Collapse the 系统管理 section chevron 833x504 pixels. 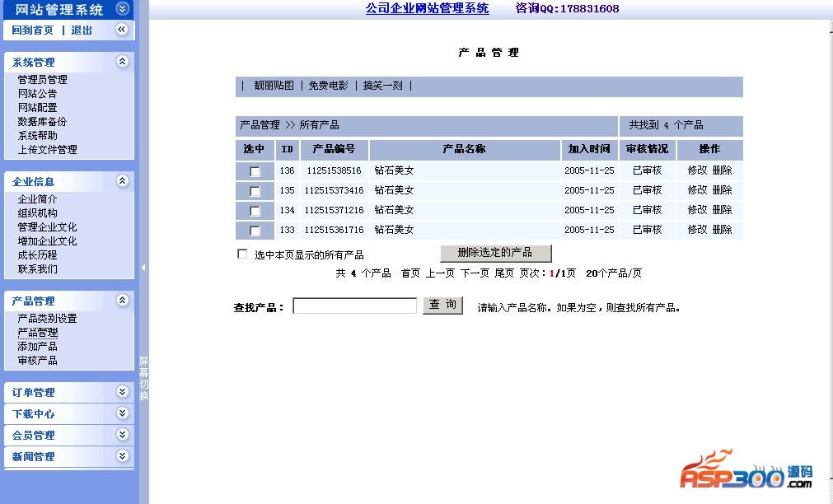(x=122, y=62)
